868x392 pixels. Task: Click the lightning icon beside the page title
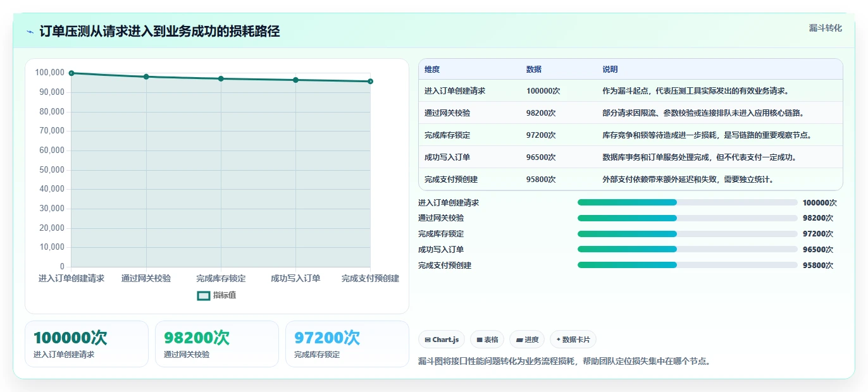(x=30, y=32)
